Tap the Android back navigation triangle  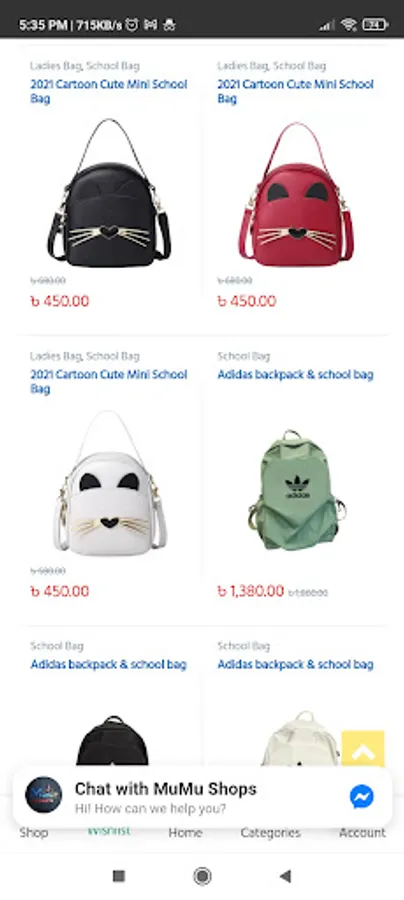coord(285,876)
